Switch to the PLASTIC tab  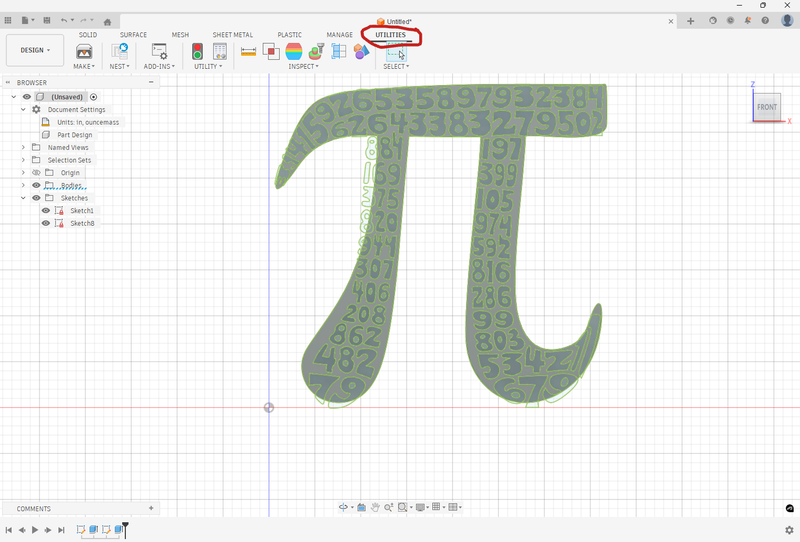click(289, 35)
